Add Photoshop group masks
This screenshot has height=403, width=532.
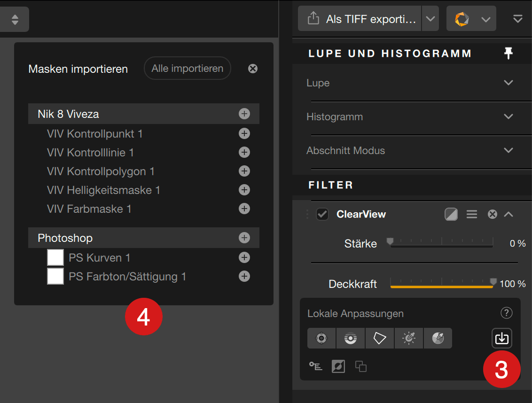(x=244, y=238)
